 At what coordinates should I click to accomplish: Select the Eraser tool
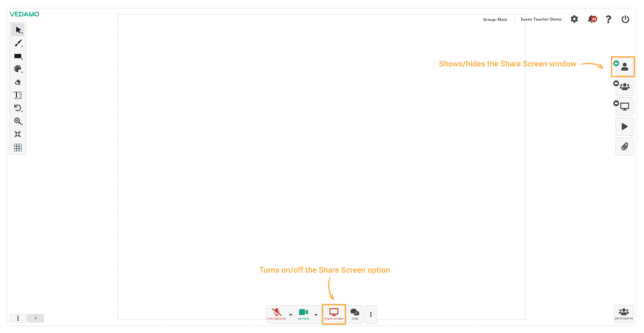(x=18, y=82)
